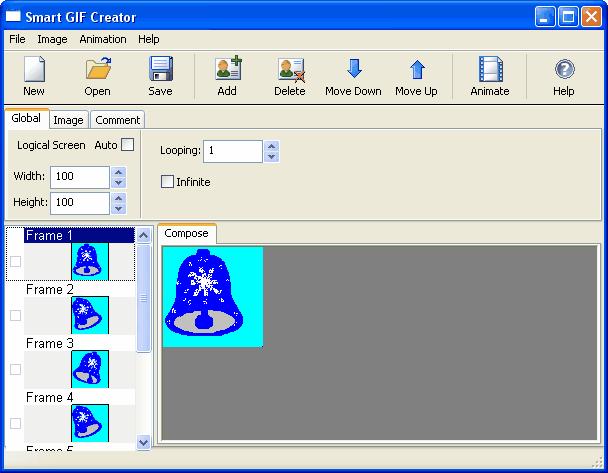Click frame list scrollbar down arrow

click(x=143, y=442)
